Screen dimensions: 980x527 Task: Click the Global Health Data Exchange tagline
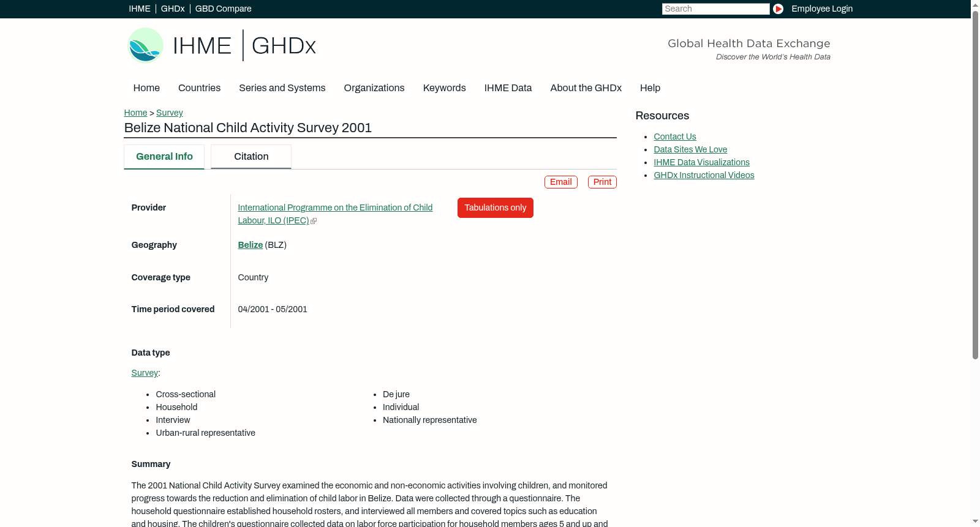click(x=749, y=43)
